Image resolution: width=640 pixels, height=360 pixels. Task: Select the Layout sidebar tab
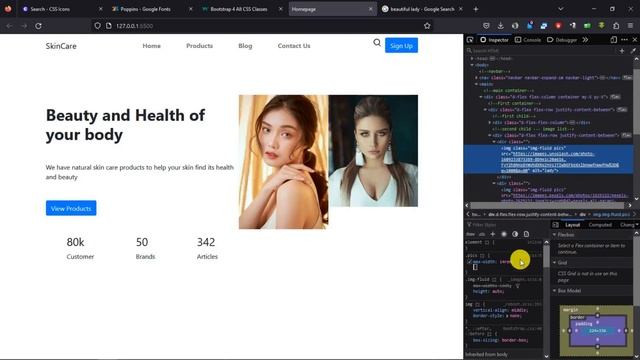click(572, 225)
